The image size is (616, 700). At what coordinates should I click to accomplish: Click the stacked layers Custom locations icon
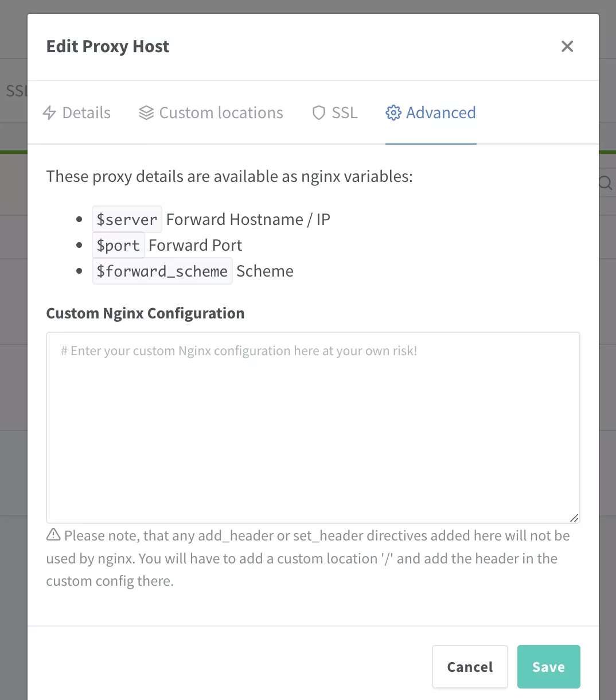coord(146,113)
